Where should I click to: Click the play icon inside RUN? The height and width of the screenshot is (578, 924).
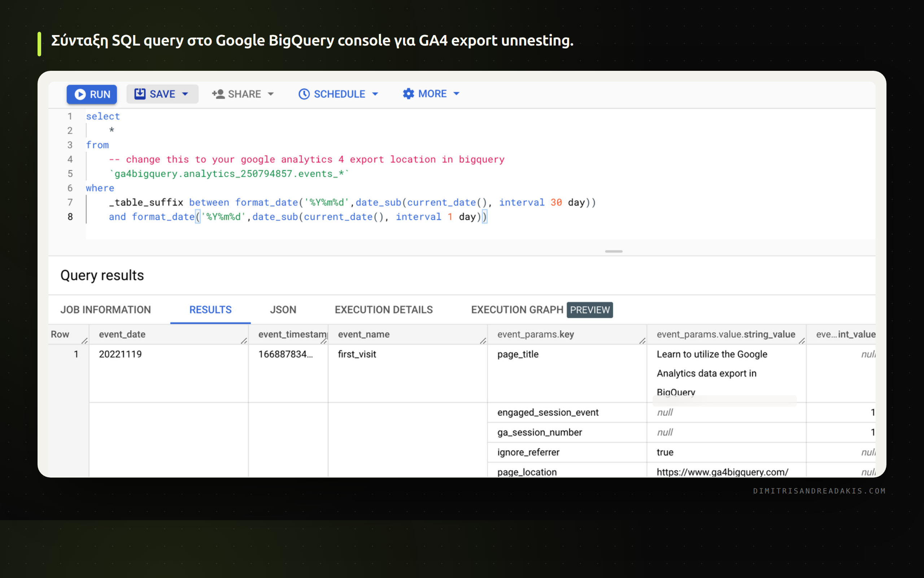click(x=80, y=94)
